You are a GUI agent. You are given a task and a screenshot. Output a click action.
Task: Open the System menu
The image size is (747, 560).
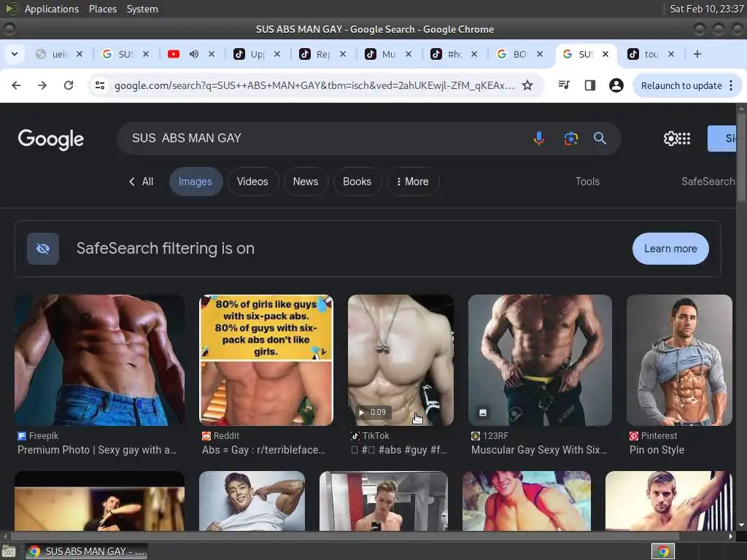(142, 9)
